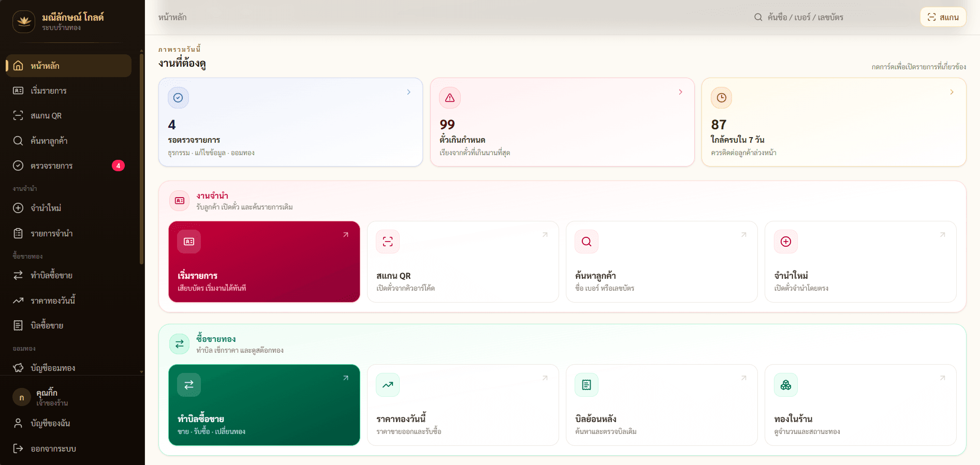Image resolution: width=980 pixels, height=465 pixels.
Task: Open the รอตรวจรายการ card showing 4
Action: pos(290,122)
